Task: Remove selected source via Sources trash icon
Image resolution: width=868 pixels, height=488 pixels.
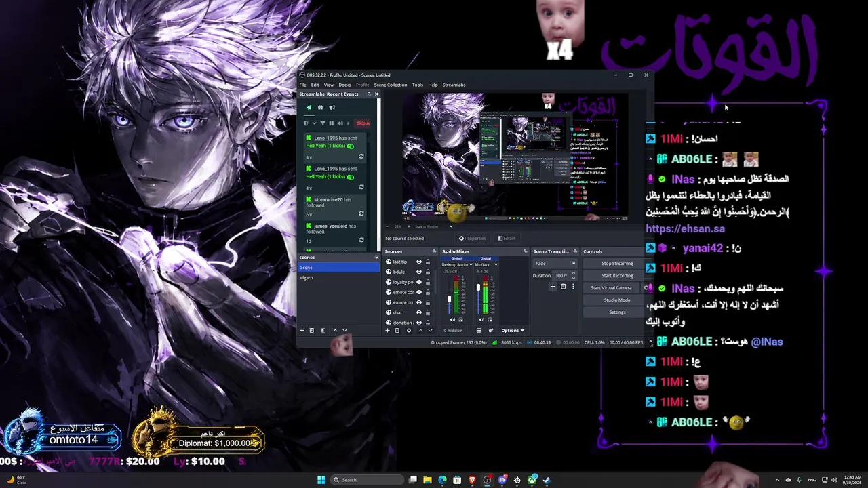Action: click(x=397, y=330)
